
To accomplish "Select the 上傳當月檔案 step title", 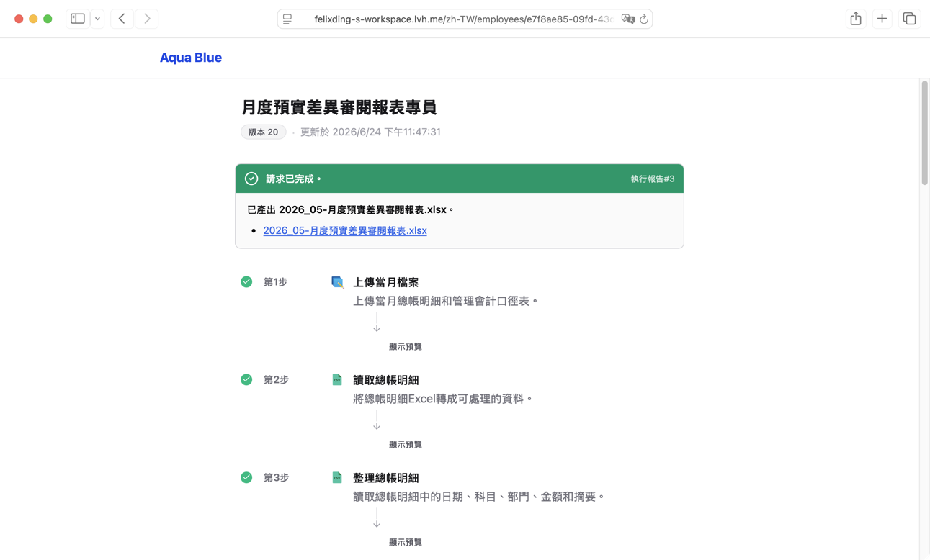I will [385, 282].
